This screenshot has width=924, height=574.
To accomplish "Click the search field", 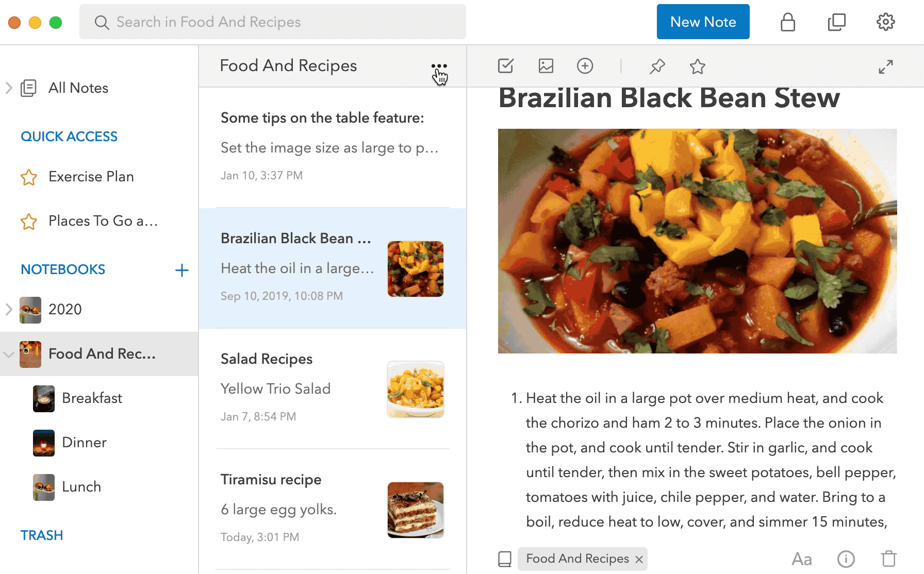I will (273, 22).
